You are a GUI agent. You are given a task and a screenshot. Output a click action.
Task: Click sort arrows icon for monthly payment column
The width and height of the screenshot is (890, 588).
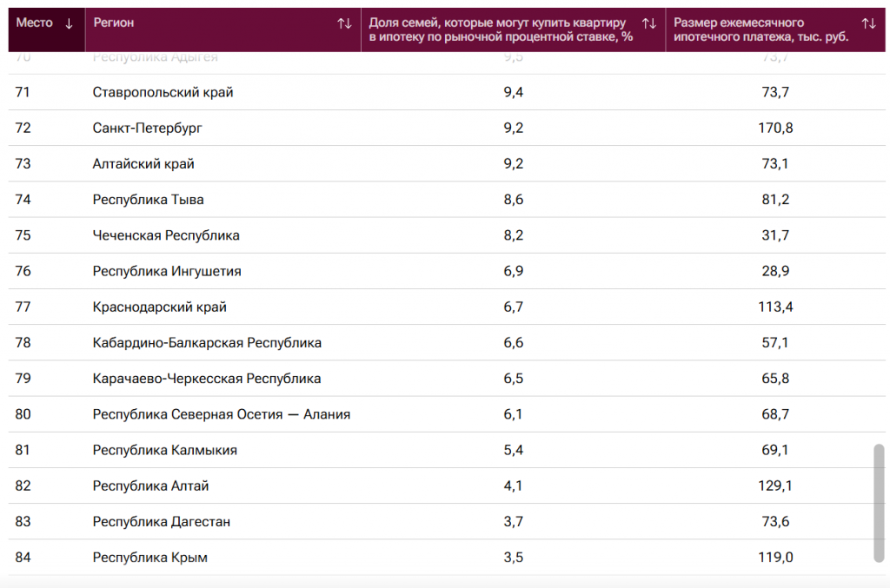[868, 23]
